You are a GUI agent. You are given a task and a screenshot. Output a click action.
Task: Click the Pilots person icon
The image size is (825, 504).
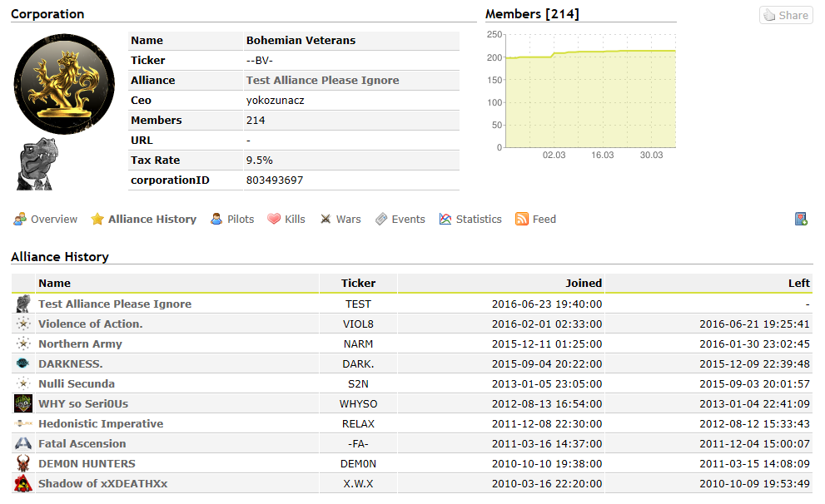[x=216, y=220]
